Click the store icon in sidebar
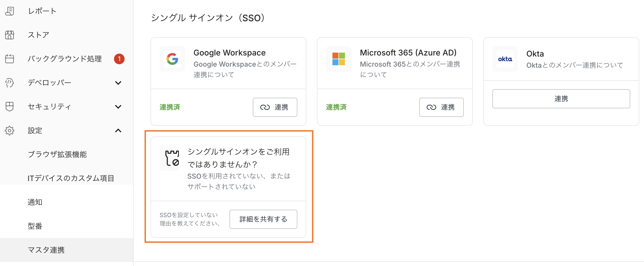644x266 pixels. pyautogui.click(x=10, y=35)
